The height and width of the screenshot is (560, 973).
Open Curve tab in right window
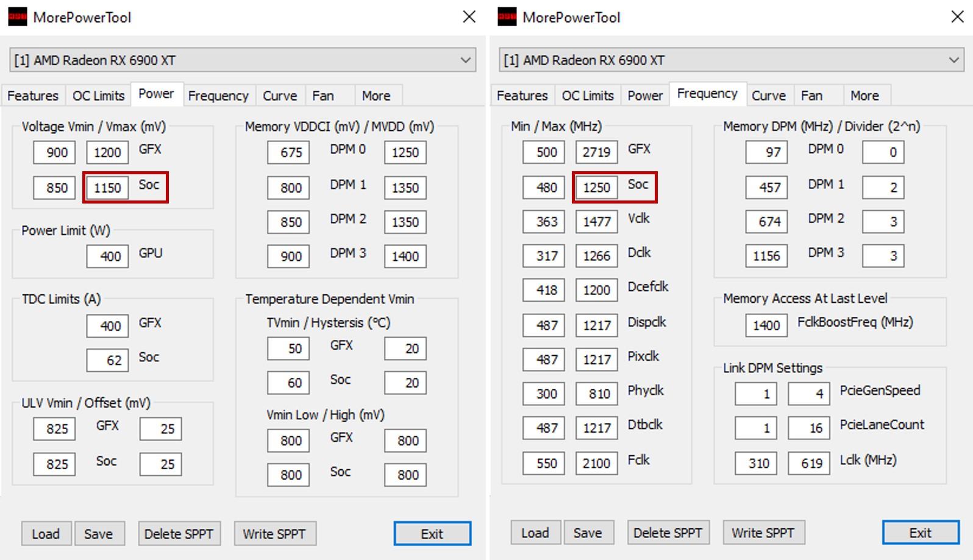(x=769, y=96)
